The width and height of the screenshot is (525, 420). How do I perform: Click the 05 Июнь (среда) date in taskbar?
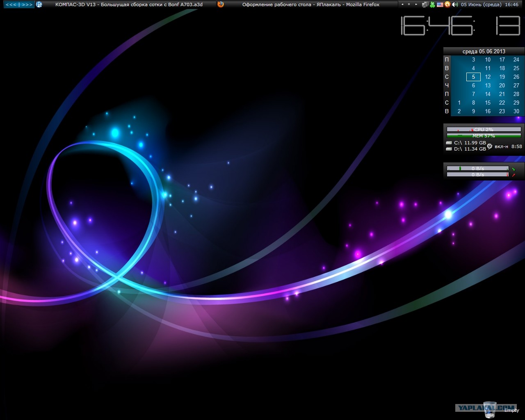481,5
